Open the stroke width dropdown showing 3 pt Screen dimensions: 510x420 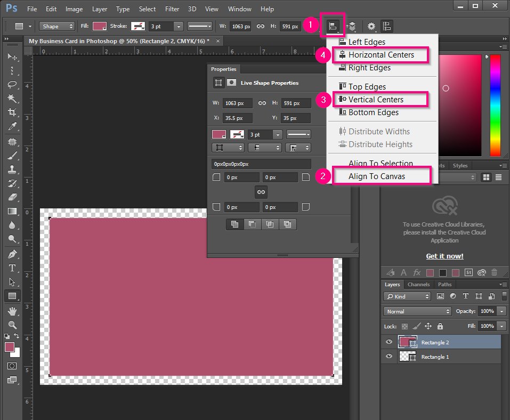coord(179,26)
